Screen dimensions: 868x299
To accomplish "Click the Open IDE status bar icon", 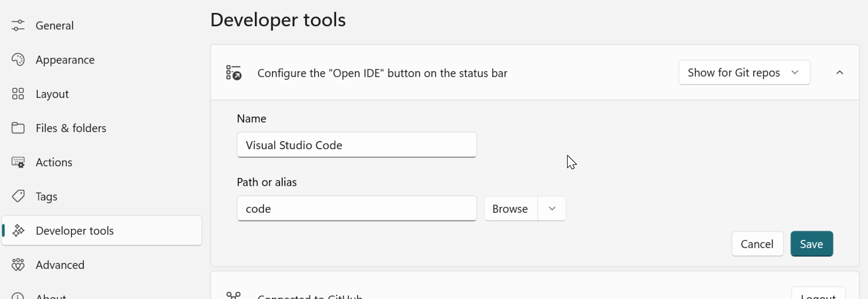I will 233,72.
